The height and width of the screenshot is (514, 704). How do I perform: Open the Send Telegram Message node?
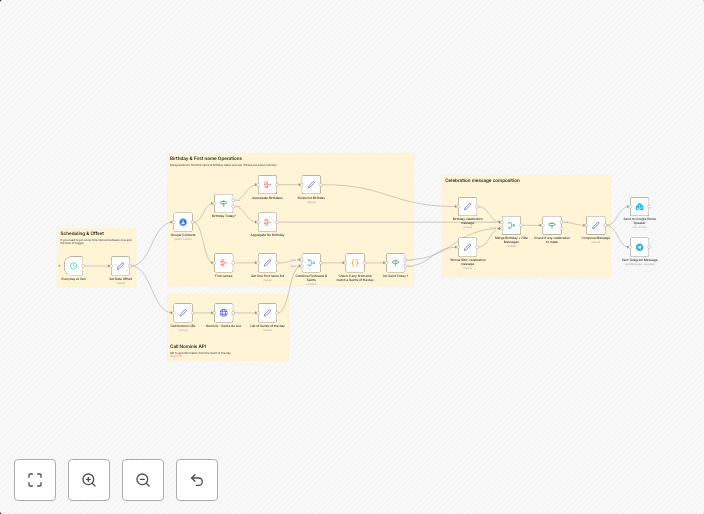click(640, 247)
